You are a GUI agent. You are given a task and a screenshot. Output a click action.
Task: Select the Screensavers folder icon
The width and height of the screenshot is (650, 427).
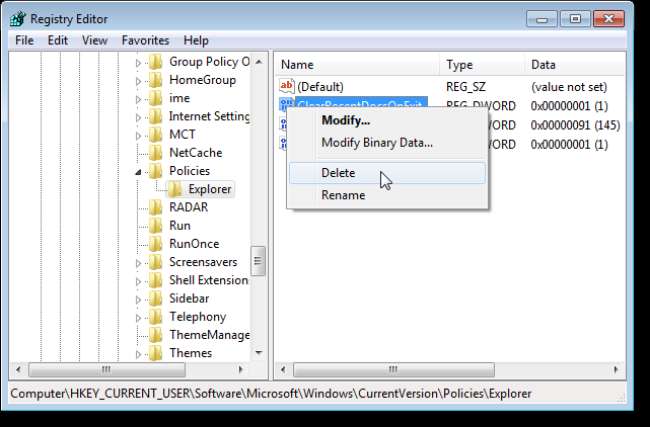156,262
